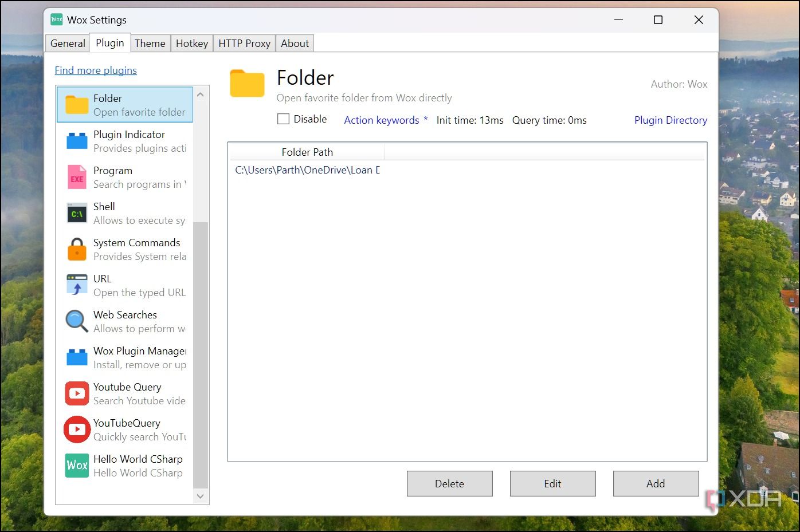Open the Theme tab

coord(150,44)
